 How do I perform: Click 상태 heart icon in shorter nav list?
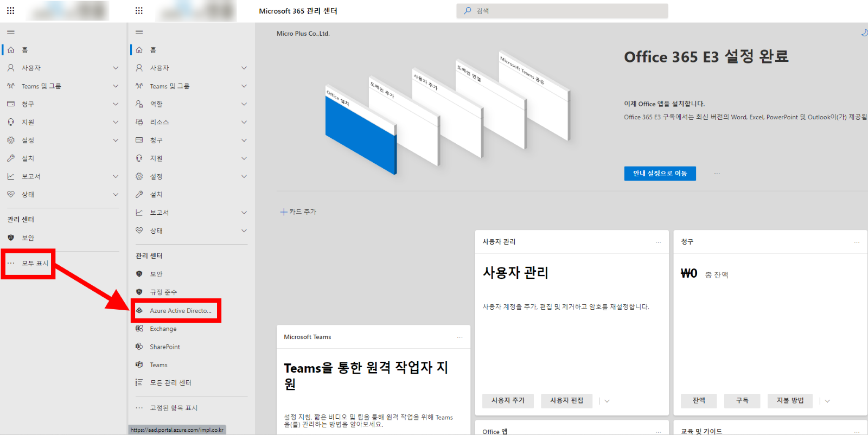pos(11,194)
